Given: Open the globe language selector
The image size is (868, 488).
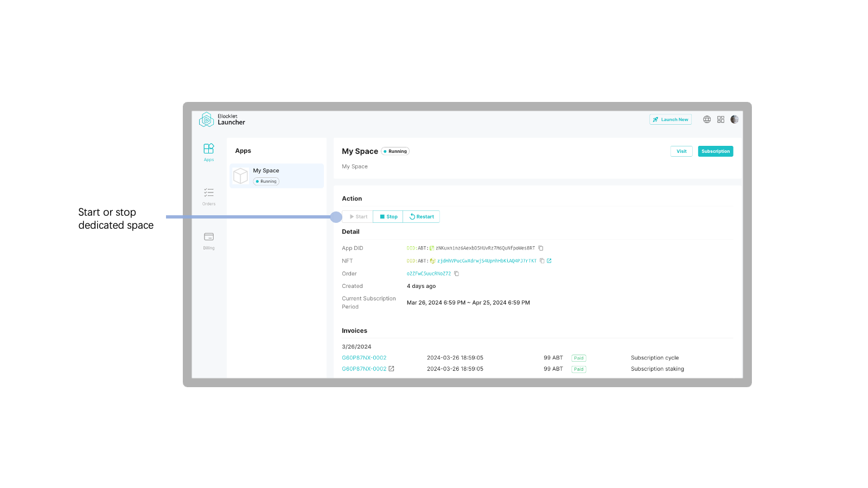Looking at the screenshot, I should point(707,119).
